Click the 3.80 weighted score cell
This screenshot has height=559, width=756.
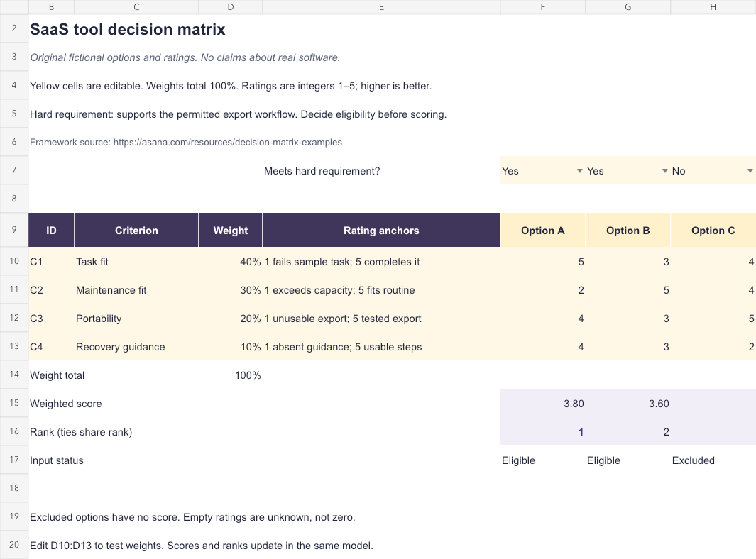[543, 404]
